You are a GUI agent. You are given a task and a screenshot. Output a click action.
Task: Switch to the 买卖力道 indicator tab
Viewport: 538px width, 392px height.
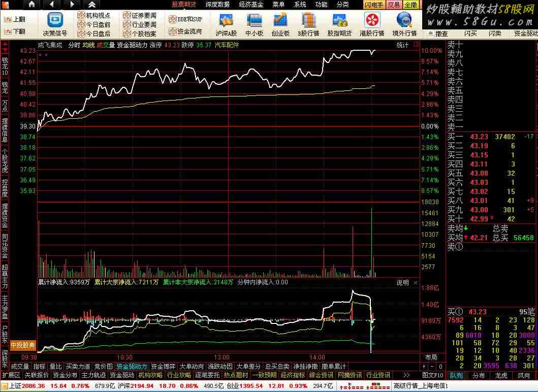pos(78,367)
